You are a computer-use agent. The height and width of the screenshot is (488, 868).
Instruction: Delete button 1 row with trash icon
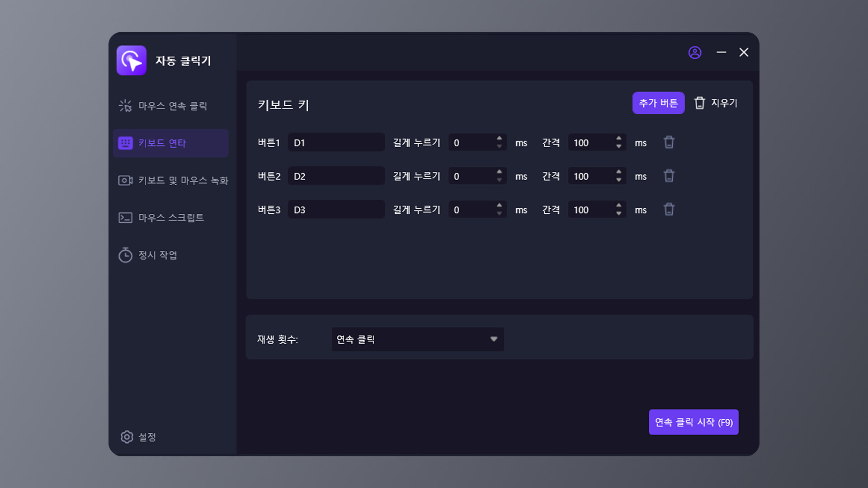click(x=669, y=143)
